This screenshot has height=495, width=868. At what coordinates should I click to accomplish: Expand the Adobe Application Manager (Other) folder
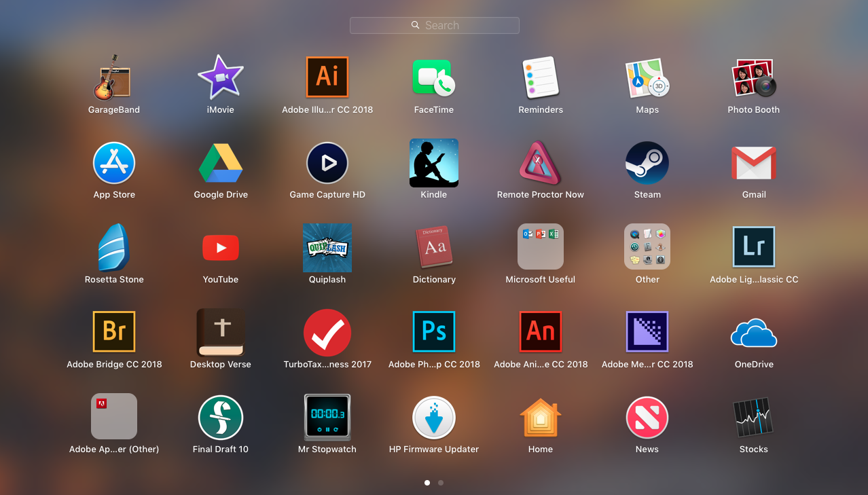(113, 417)
